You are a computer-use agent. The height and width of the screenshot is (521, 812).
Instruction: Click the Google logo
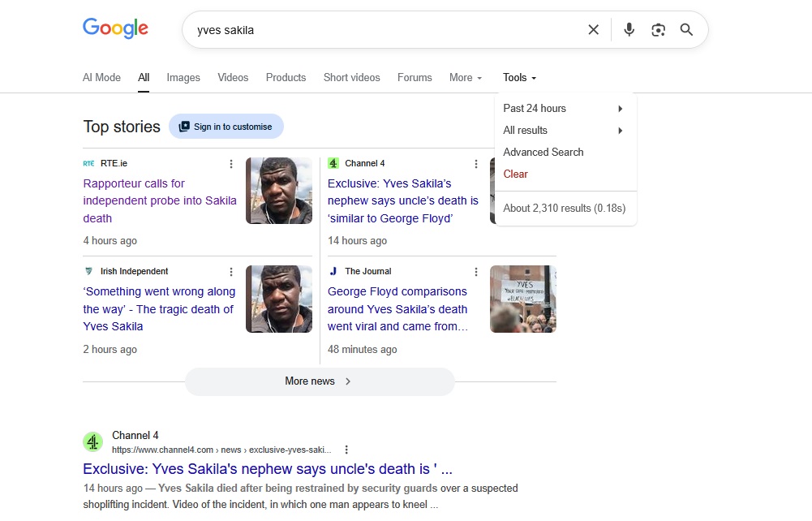tap(115, 28)
